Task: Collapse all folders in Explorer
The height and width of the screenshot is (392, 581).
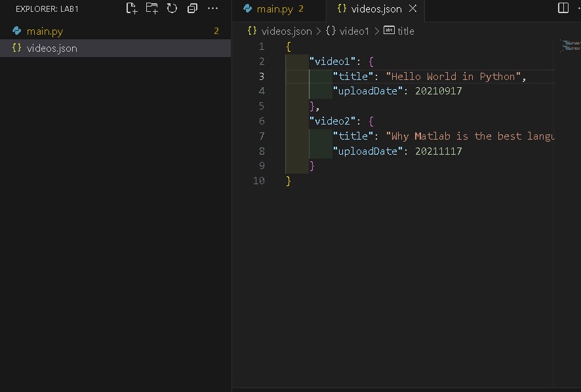Action: 192,9
